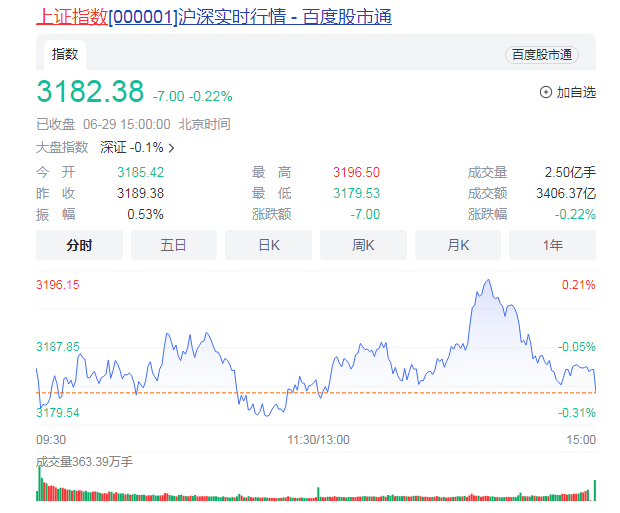Expand the 深证 chevron arrow
The width and height of the screenshot is (620, 513).
tap(172, 148)
